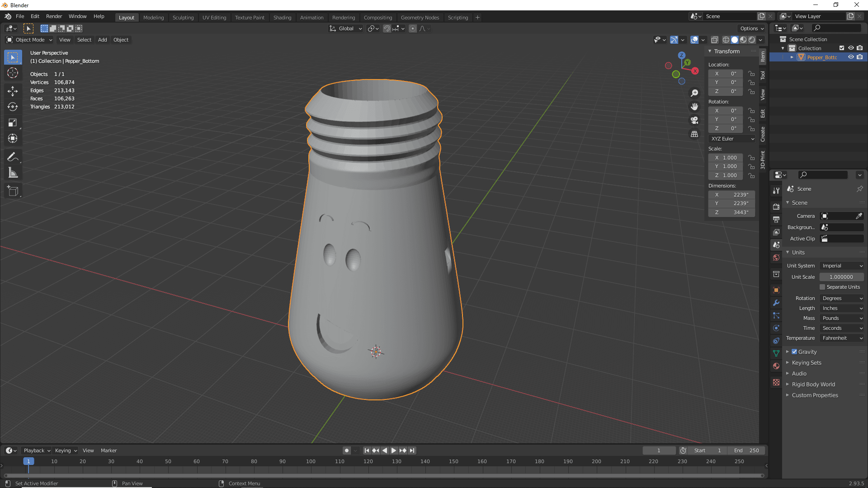Switch perspective/orthographic grid icon
Viewport: 868px width, 488px height.
point(694,134)
